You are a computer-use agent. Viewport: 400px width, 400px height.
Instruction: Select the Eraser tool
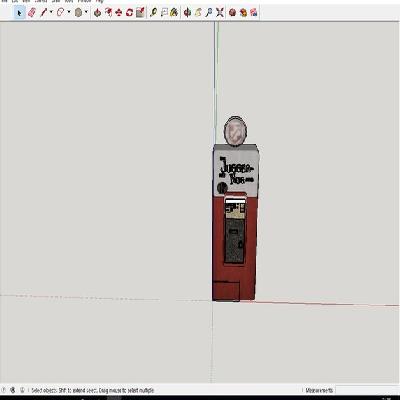pyautogui.click(x=32, y=13)
